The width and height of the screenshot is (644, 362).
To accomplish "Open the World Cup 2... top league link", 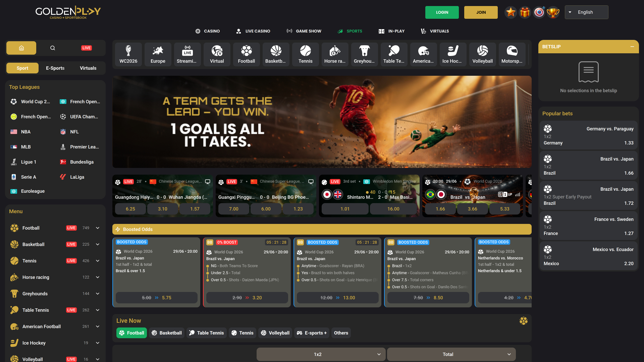I will 31,102.
